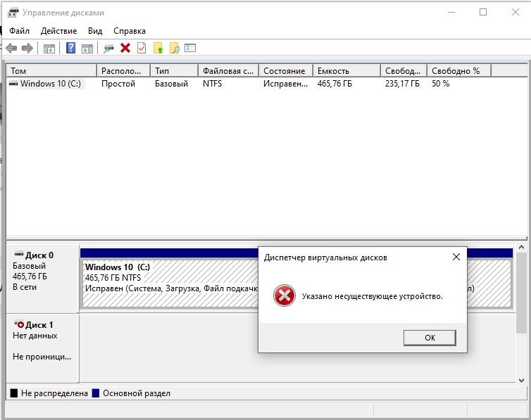
Task: Click the Исправен... status cell
Action: click(285, 84)
